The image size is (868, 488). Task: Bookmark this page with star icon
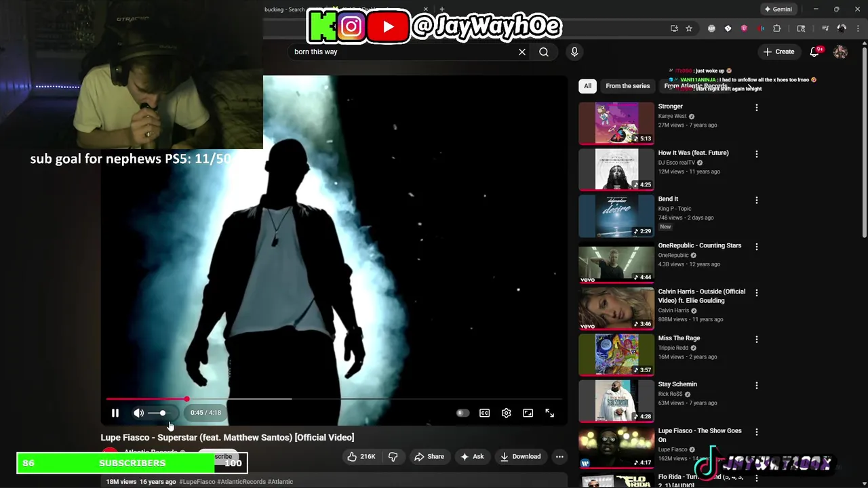pos(689,28)
